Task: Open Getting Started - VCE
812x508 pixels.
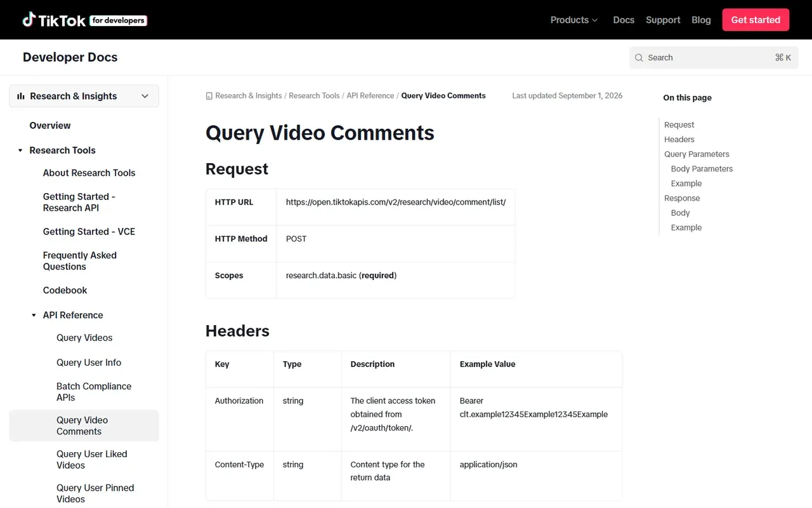Action: coord(89,232)
